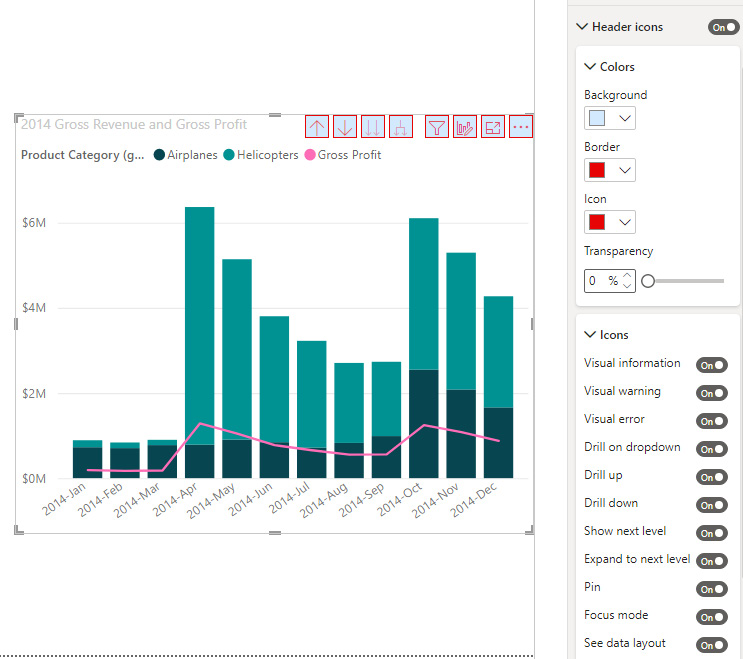Click the Drill down arrow icon
The width and height of the screenshot is (743, 659).
pyautogui.click(x=345, y=127)
